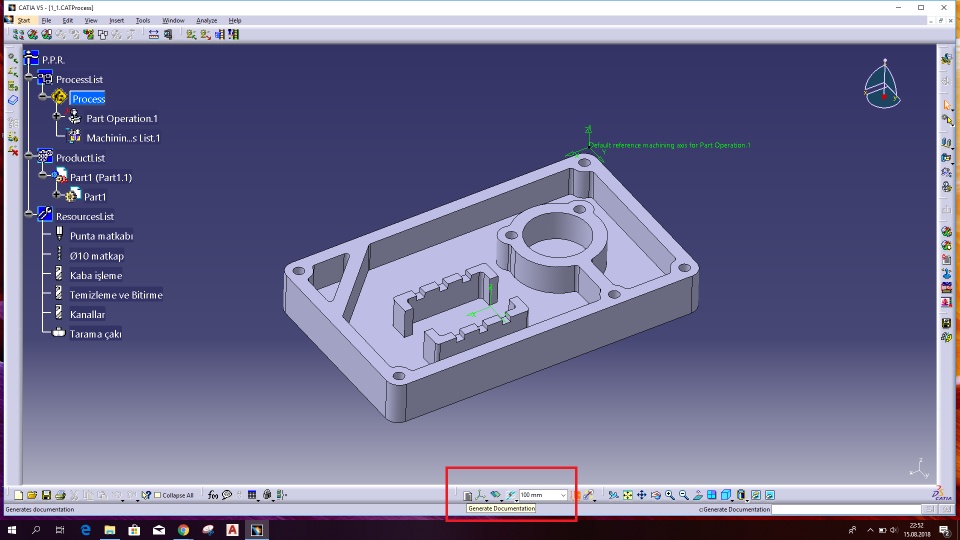This screenshot has width=960, height=540.
Task: Select the Kanallar resource
Action: 88,315
